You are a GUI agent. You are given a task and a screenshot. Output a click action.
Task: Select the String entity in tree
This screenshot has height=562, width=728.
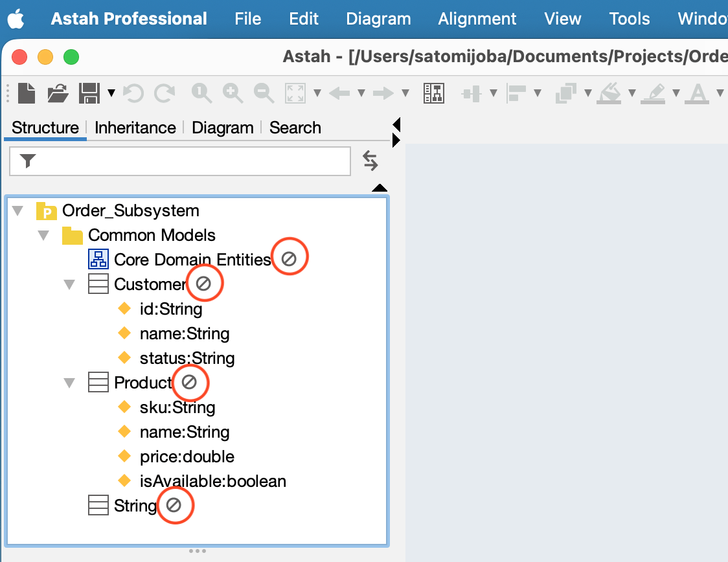tap(135, 506)
